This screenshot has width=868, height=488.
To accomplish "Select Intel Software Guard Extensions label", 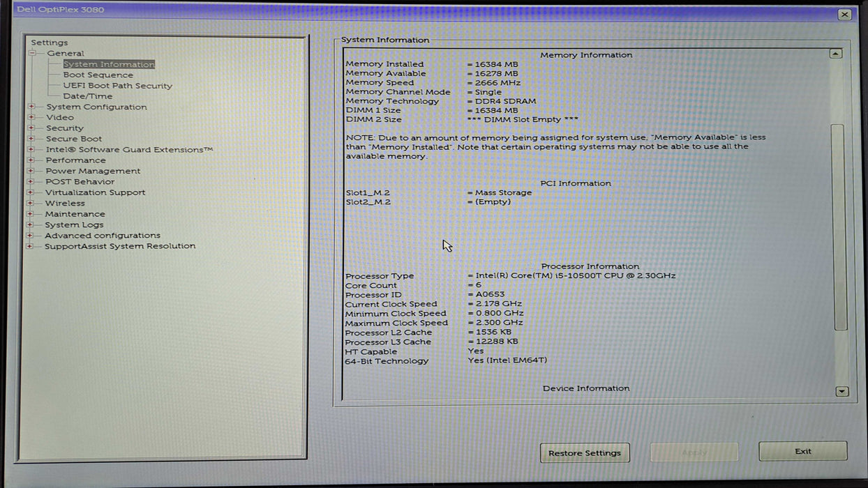I will coord(129,150).
